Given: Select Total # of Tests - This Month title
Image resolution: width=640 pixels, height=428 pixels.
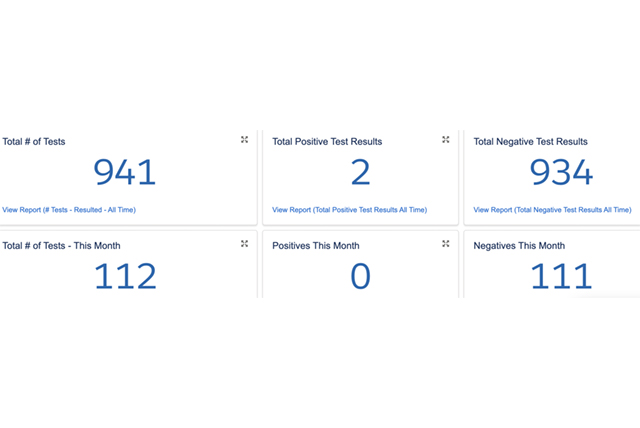Looking at the screenshot, I should pos(61,246).
